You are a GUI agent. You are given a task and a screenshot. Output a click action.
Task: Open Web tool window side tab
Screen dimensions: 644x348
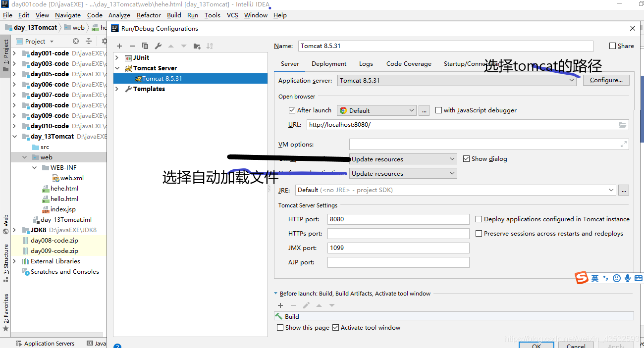6,224
